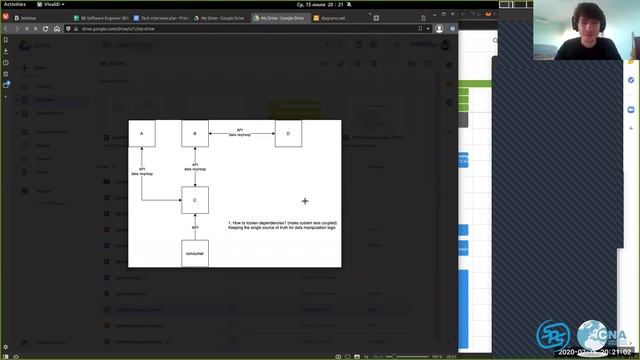Viewport: 640px width, 360px height.
Task: Open the Window panel in Vivaldi sidebar
Action: click(x=6, y=84)
